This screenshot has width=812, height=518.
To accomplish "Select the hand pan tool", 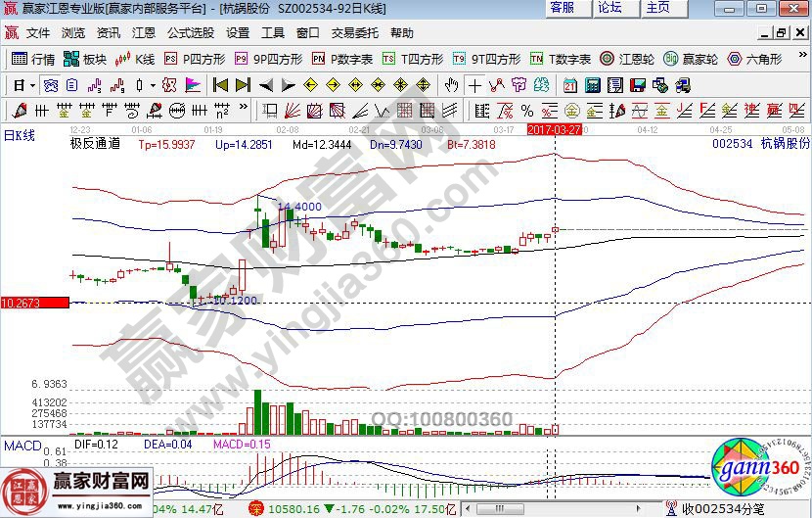I will pos(451,85).
